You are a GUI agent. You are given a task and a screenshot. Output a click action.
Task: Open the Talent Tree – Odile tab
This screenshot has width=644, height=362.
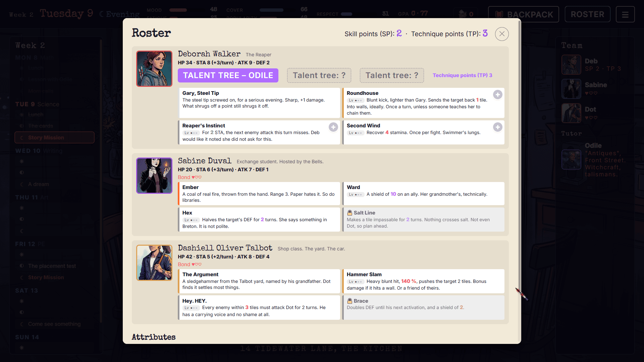point(228,75)
